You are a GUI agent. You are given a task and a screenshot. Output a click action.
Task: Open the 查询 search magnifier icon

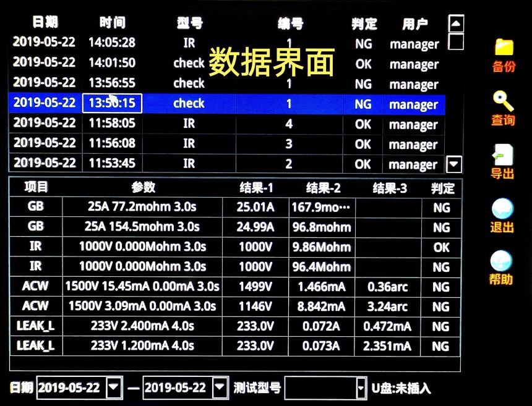click(503, 101)
